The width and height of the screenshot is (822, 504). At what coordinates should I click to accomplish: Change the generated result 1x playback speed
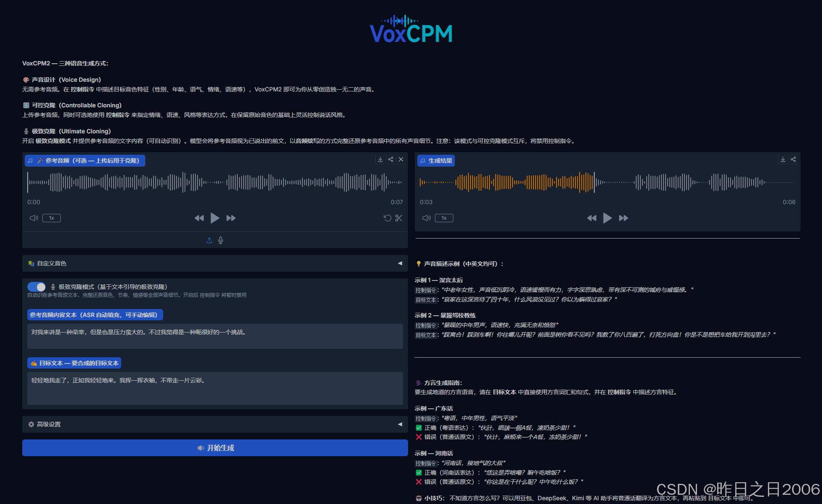click(x=444, y=218)
